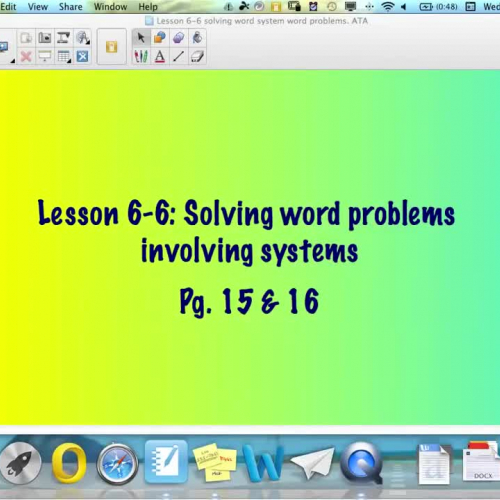
Task: Click the Measurement Tools icon
Action: pyautogui.click(x=82, y=38)
